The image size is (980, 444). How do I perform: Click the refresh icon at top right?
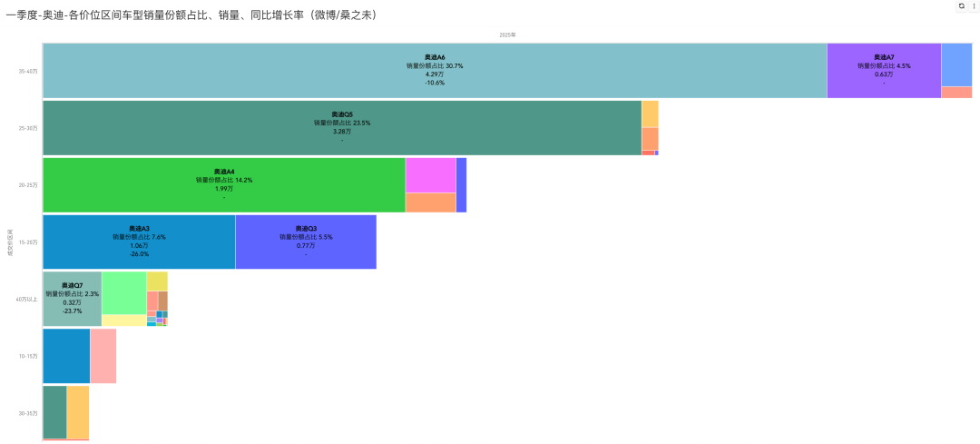[962, 5]
